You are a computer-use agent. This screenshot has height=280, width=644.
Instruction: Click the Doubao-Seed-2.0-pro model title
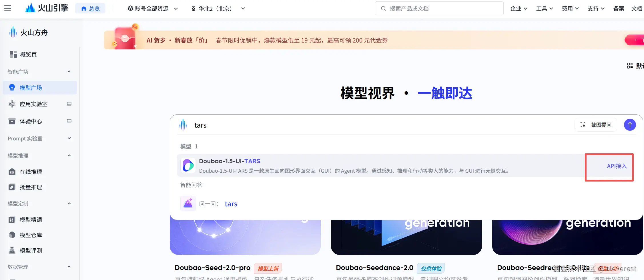coord(212,268)
